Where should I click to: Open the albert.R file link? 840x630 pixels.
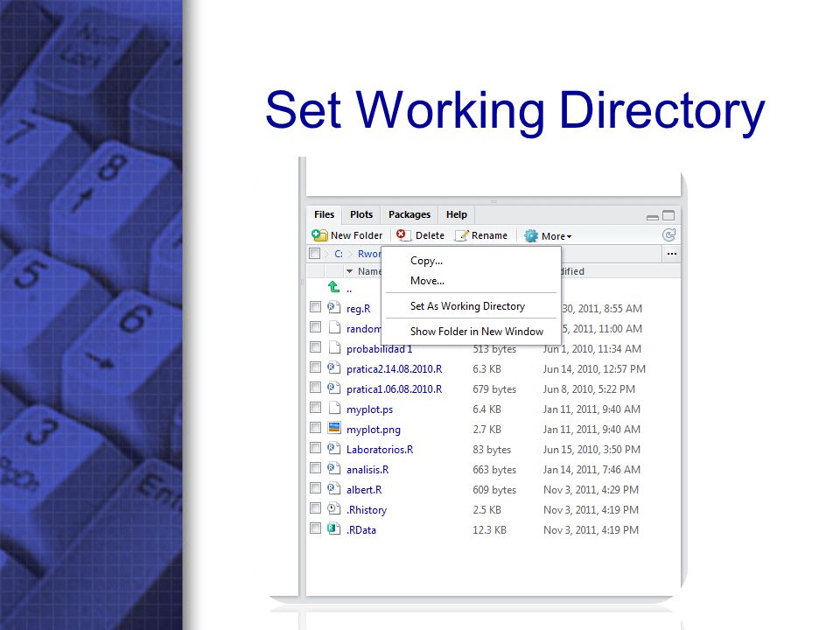point(364,490)
